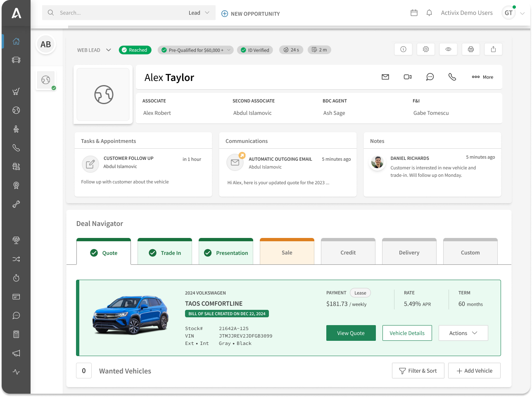Switch to the Trade In tab
Image resolution: width=532 pixels, height=397 pixels.
165,253
